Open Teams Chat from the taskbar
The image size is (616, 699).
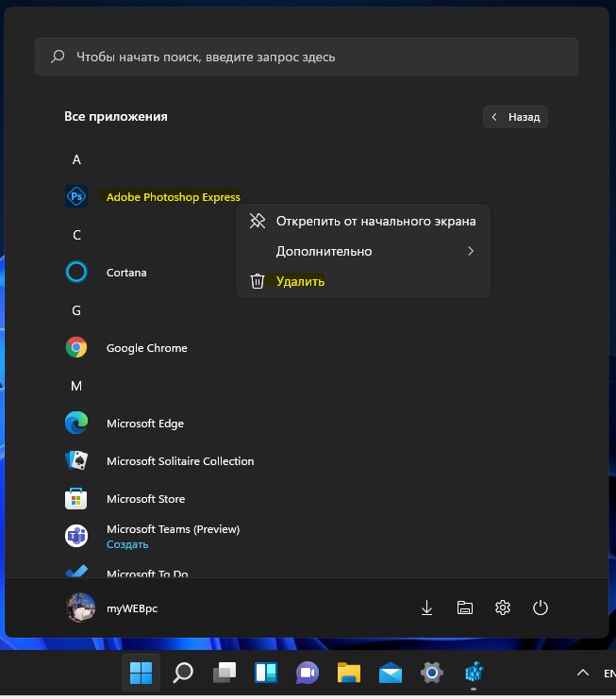click(308, 673)
